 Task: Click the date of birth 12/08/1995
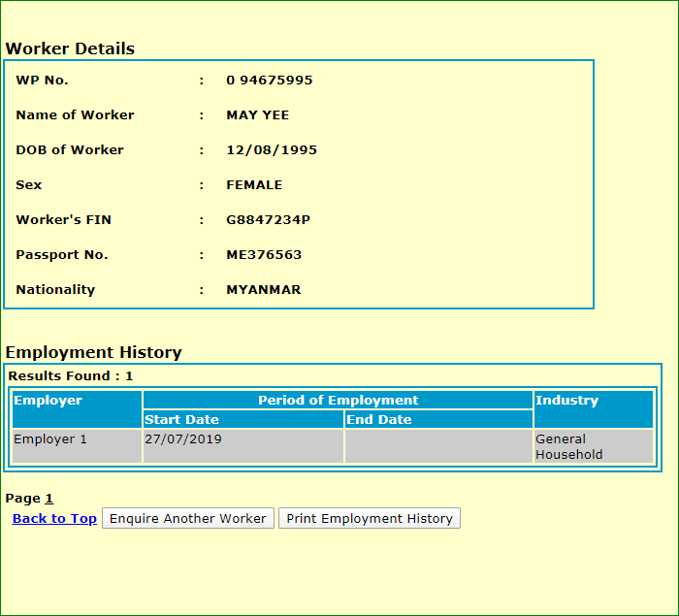point(271,150)
